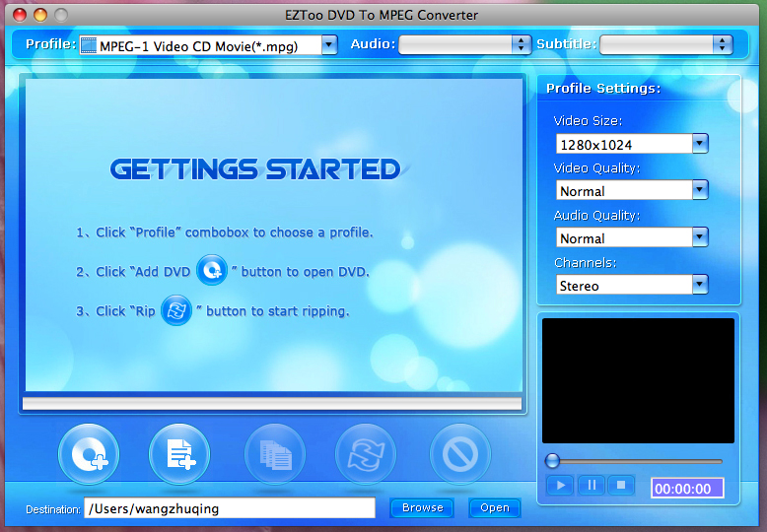767x532 pixels.
Task: Open the Audio track selector
Action: tap(464, 45)
